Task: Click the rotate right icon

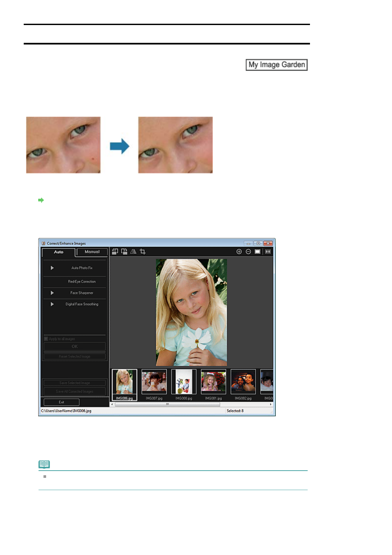Action: (x=124, y=251)
